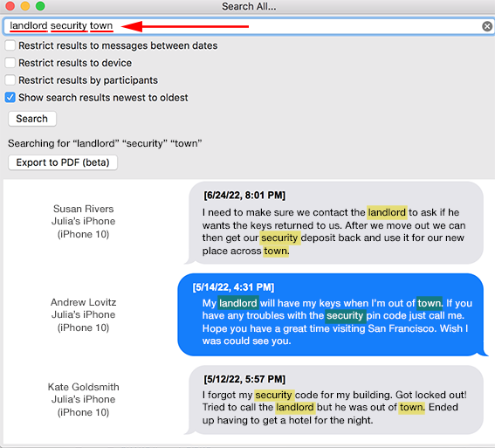The width and height of the screenshot is (495, 448).
Task: Click Export to PDF (beta) button
Action: [x=63, y=162]
